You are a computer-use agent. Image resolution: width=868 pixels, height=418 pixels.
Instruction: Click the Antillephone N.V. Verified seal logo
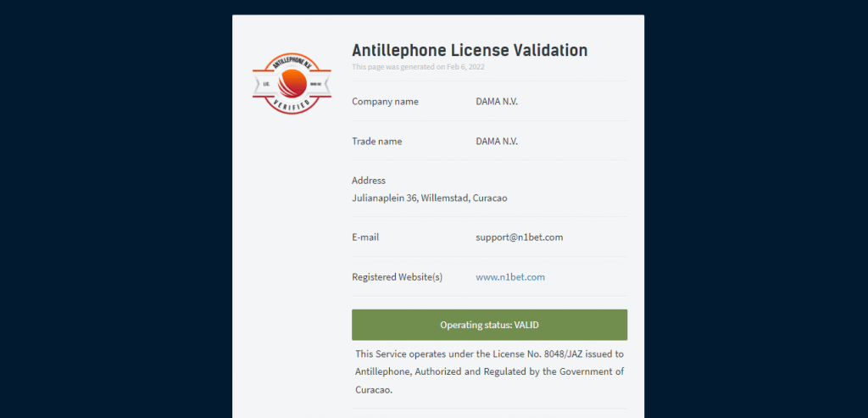pos(292,84)
